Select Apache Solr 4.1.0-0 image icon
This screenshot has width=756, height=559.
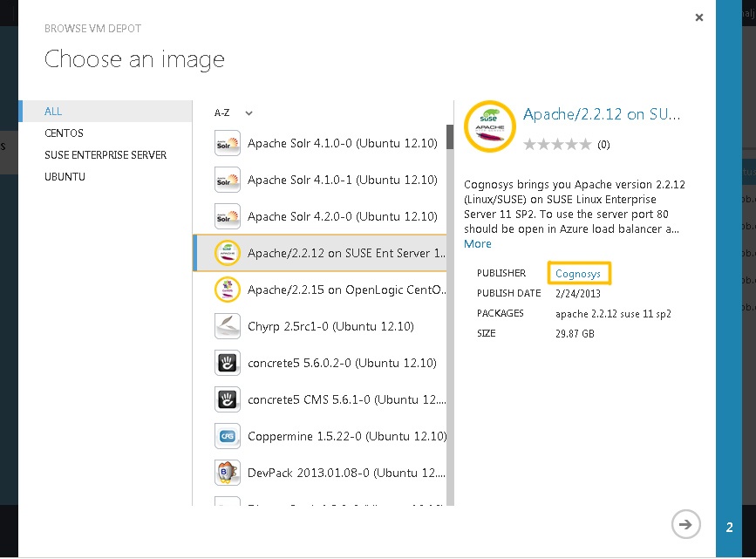227,143
